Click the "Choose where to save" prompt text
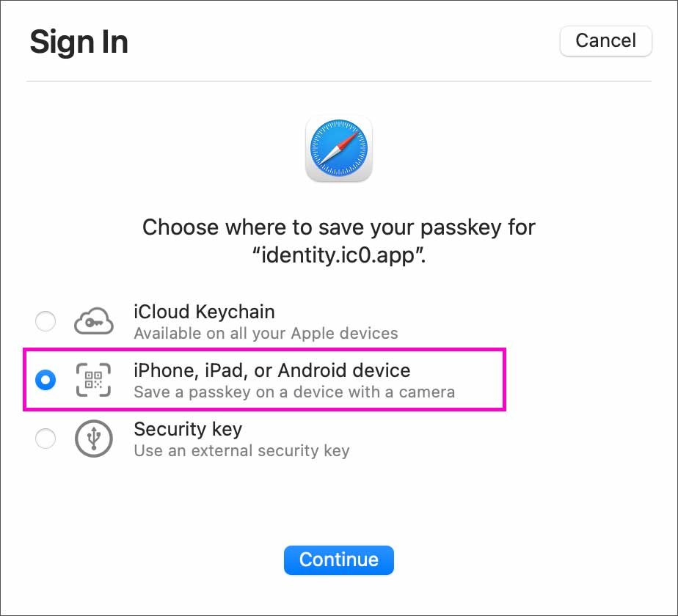Screen dimensions: 678x616 coord(338,227)
